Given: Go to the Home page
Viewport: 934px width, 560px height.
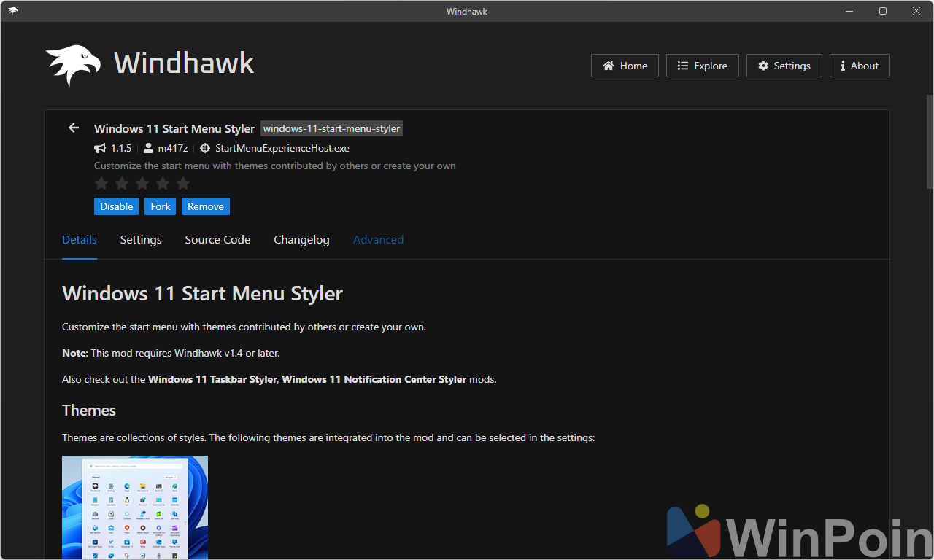Looking at the screenshot, I should tap(625, 66).
